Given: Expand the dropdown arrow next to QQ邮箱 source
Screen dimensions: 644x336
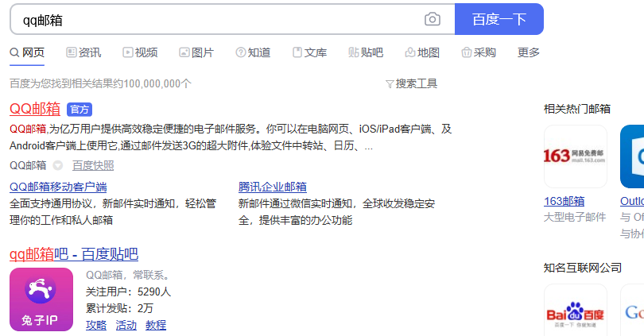Looking at the screenshot, I should (x=58, y=166).
